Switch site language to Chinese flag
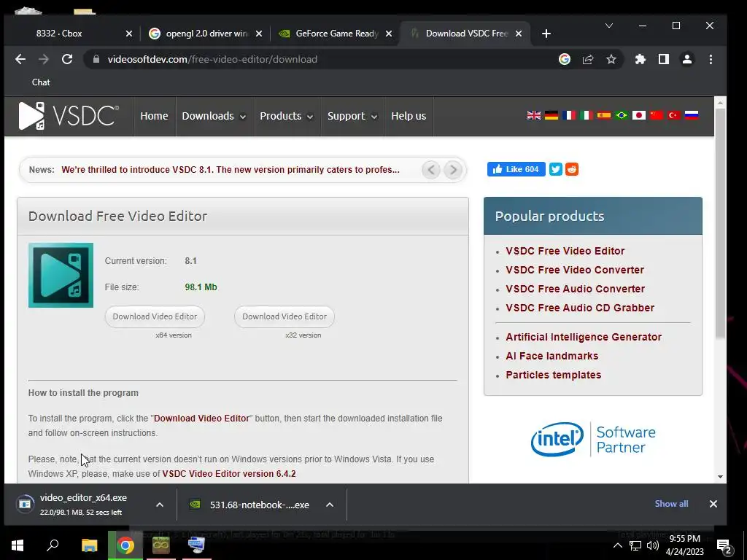Image resolution: width=747 pixels, height=560 pixels. 657,115
